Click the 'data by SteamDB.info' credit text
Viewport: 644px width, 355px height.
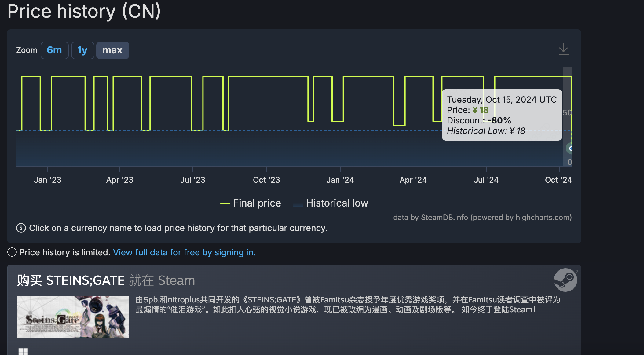pos(482,217)
